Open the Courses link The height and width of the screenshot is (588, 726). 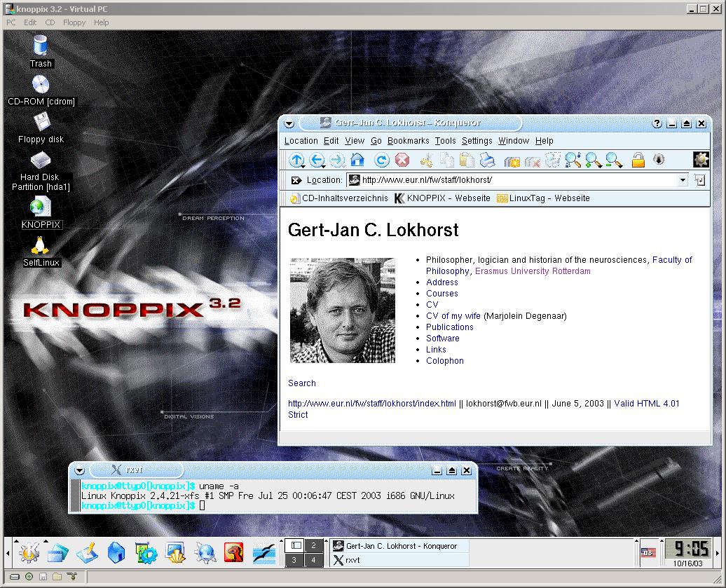tap(441, 294)
